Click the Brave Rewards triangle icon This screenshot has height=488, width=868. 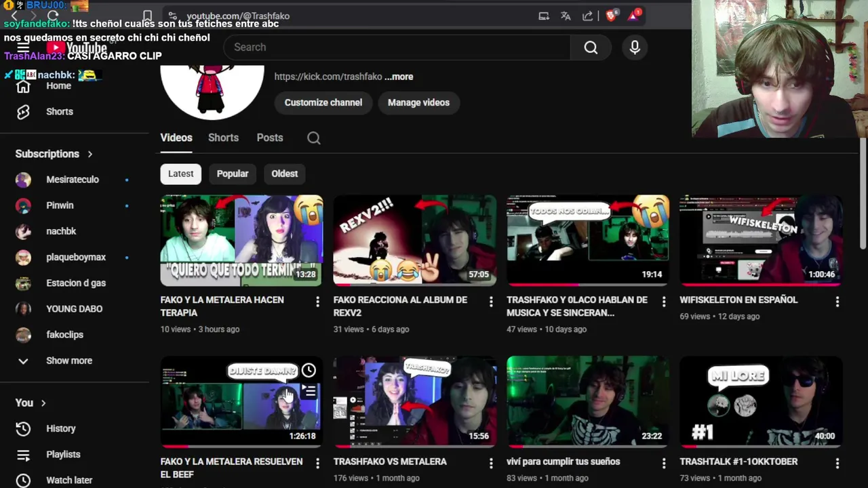click(x=634, y=15)
